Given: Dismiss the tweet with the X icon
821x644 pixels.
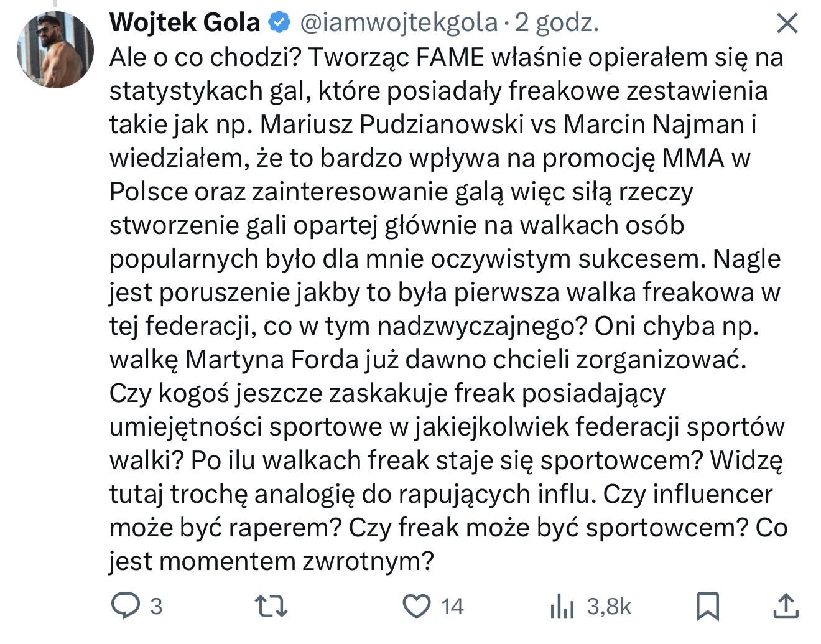Looking at the screenshot, I should tap(787, 24).
